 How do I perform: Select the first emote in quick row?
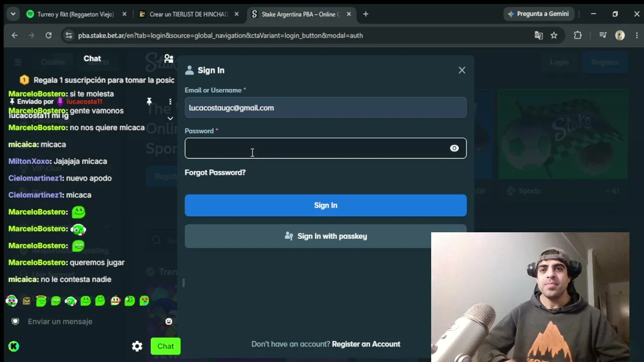pyautogui.click(x=12, y=301)
